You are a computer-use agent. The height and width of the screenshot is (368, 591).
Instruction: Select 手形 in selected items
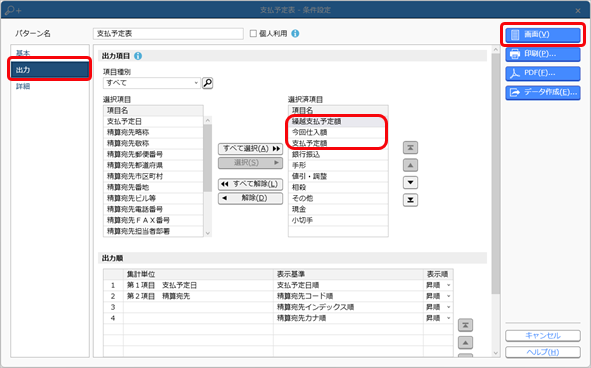pyautogui.click(x=338, y=165)
